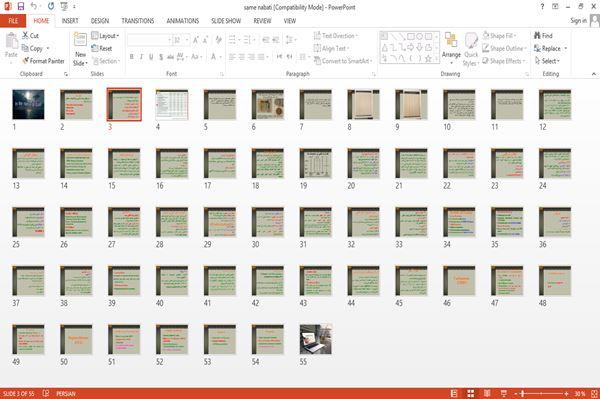Viewport: 600px width, 399px height.
Task: Click zoom in plus button
Action: coord(566,393)
